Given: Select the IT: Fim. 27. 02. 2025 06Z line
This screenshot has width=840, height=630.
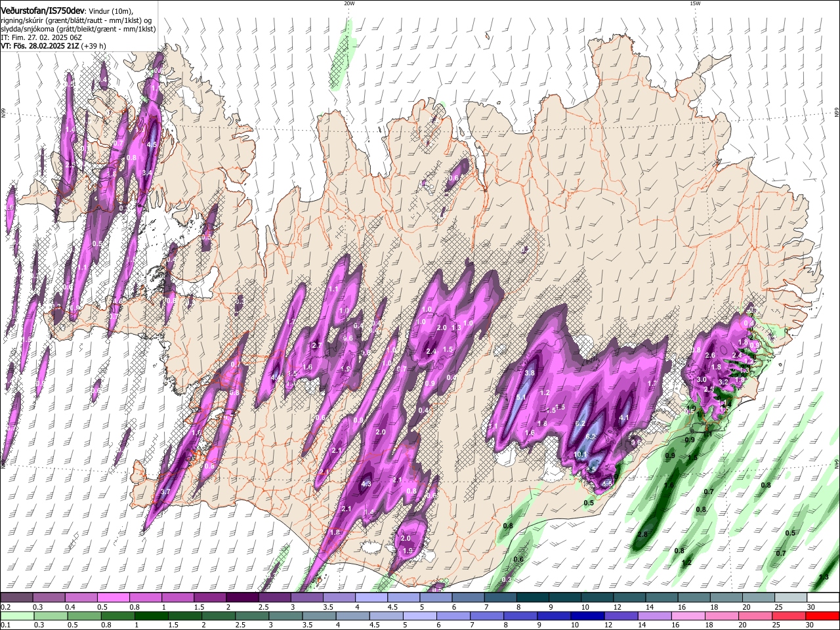Looking at the screenshot, I should pyautogui.click(x=41, y=37).
